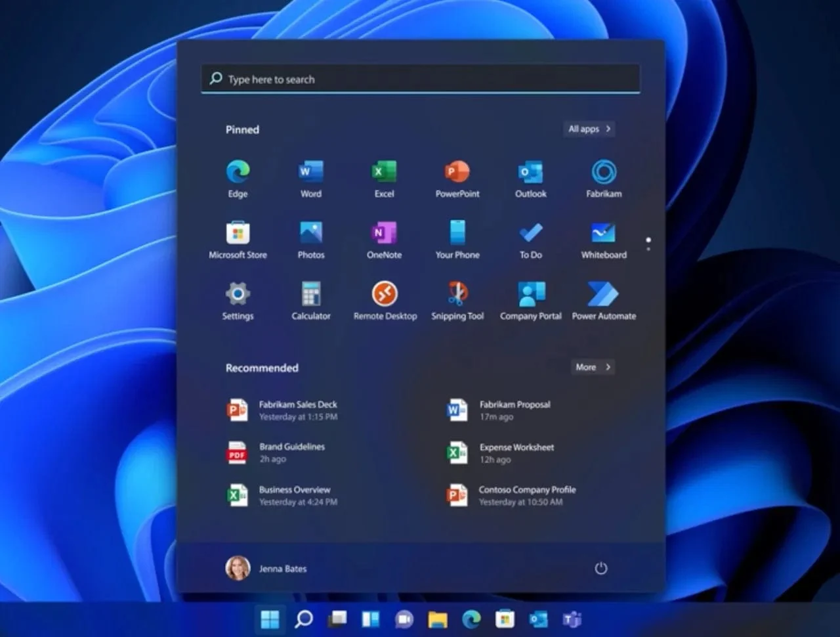This screenshot has width=840, height=637.
Task: Open Excel in the Pinned section
Action: coord(384,178)
